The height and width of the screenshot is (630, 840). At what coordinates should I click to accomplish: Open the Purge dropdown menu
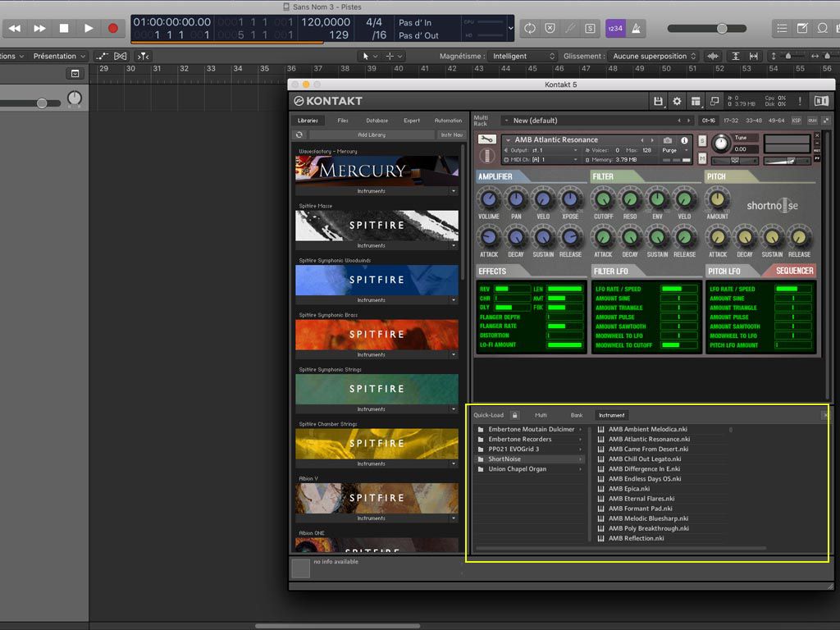[674, 151]
